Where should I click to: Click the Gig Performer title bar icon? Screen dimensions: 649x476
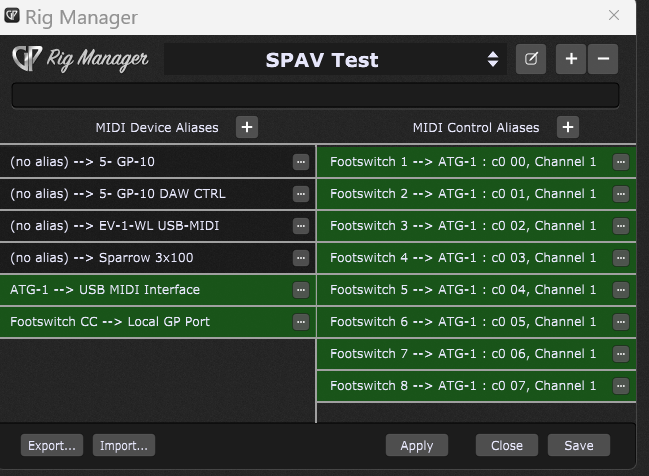[12, 16]
